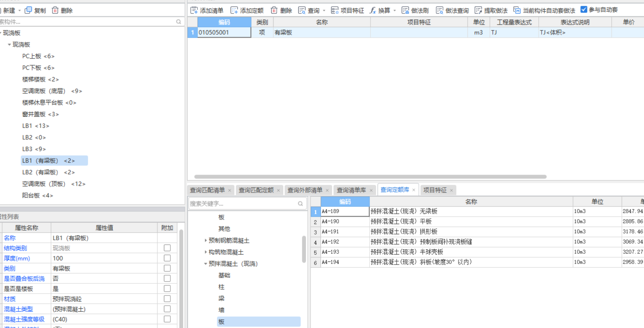
Task: Open the 查询 query tool
Action: tap(309, 10)
